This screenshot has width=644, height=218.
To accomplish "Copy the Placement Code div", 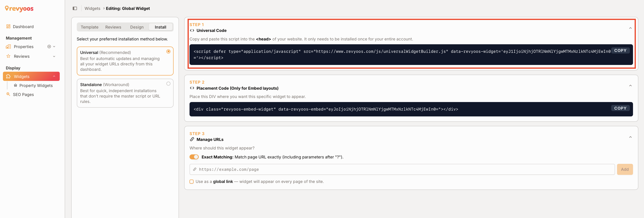I will click(x=620, y=108).
